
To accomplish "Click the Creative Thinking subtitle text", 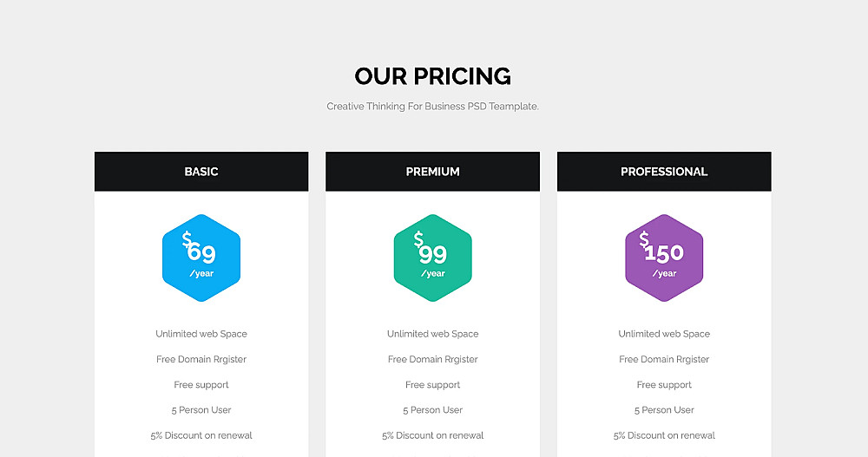I will pyautogui.click(x=432, y=107).
